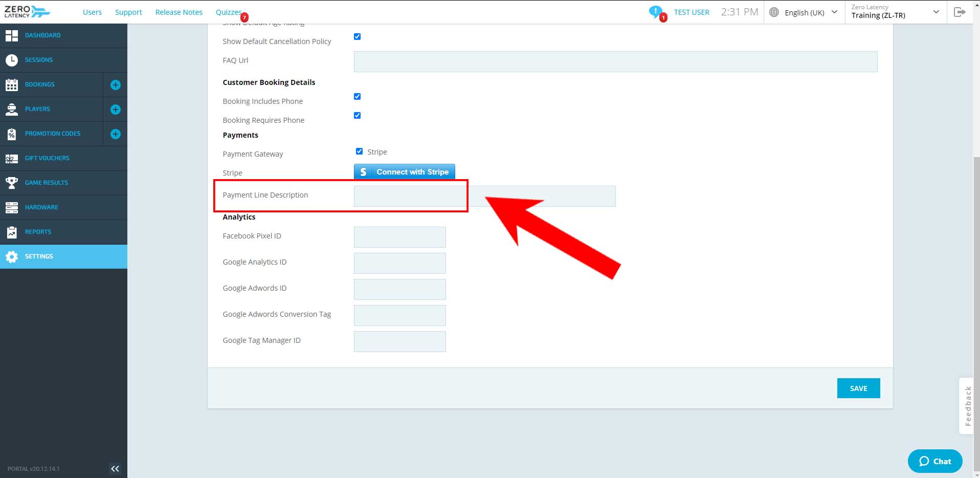Click the Hardware server icon
This screenshot has width=980, height=478.
click(12, 207)
